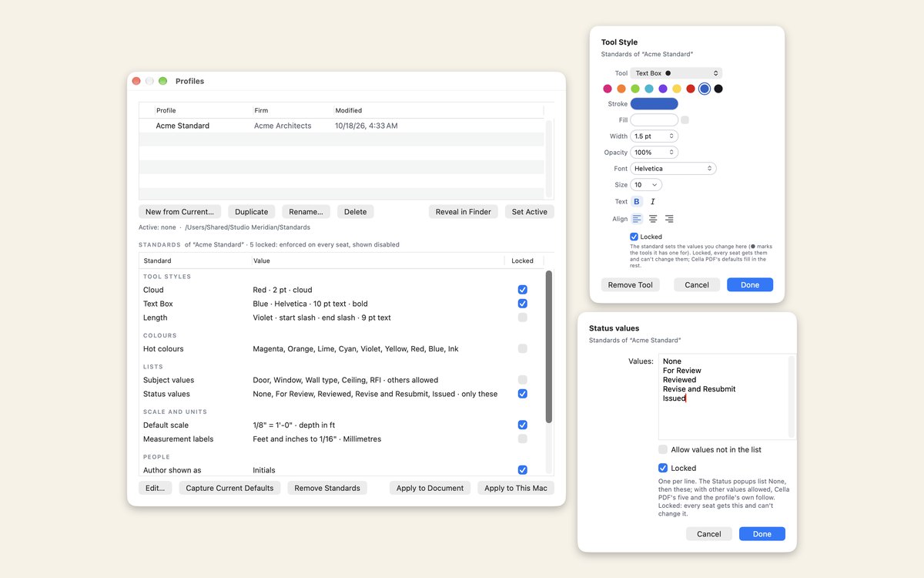
Task: Click Remove Standards
Action: coord(327,488)
